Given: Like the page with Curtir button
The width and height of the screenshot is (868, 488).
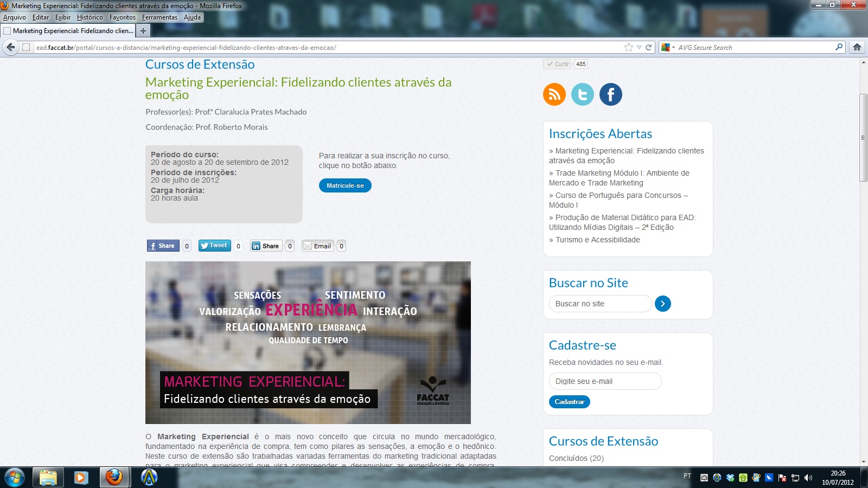Looking at the screenshot, I should tap(558, 64).
